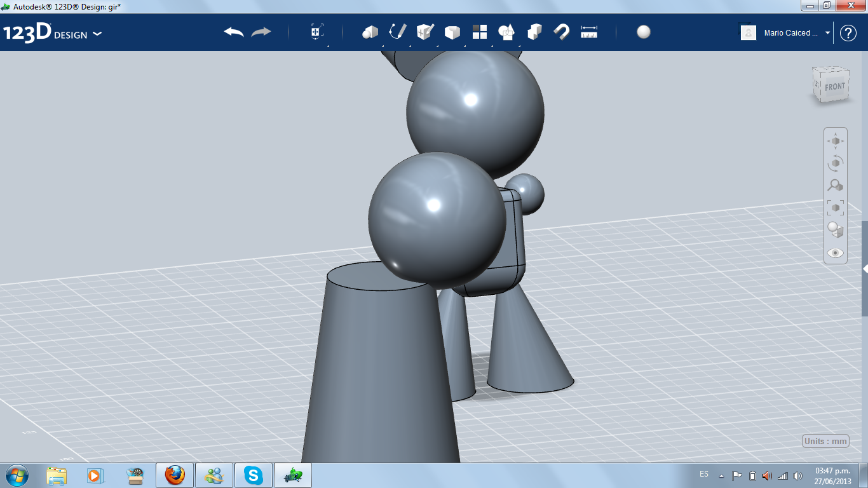Click the user avatar picture
The image size is (868, 488).
coord(749,32)
